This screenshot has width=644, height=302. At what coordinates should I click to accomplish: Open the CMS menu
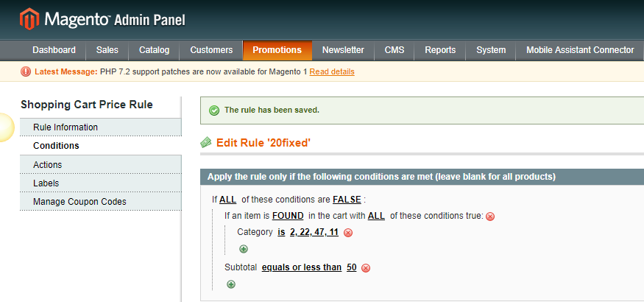tap(394, 50)
